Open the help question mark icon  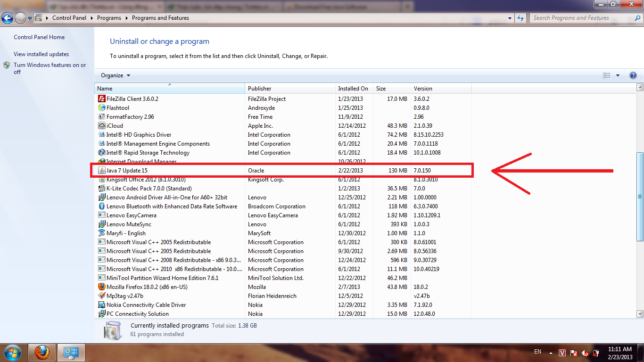pos(633,75)
